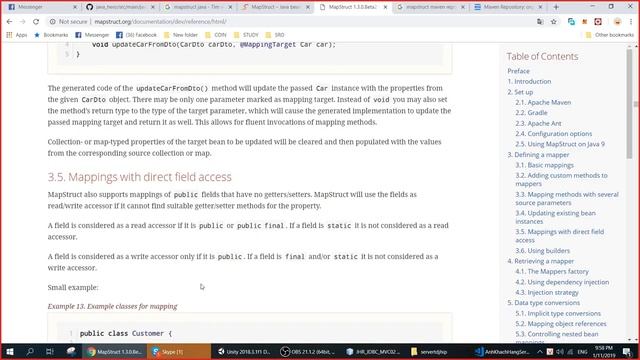Open 3.1. Basic mappings link
The image size is (640, 360).
[544, 165]
